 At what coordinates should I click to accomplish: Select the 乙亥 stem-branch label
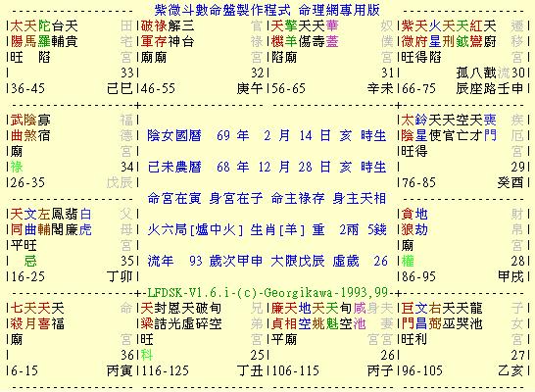point(511,370)
